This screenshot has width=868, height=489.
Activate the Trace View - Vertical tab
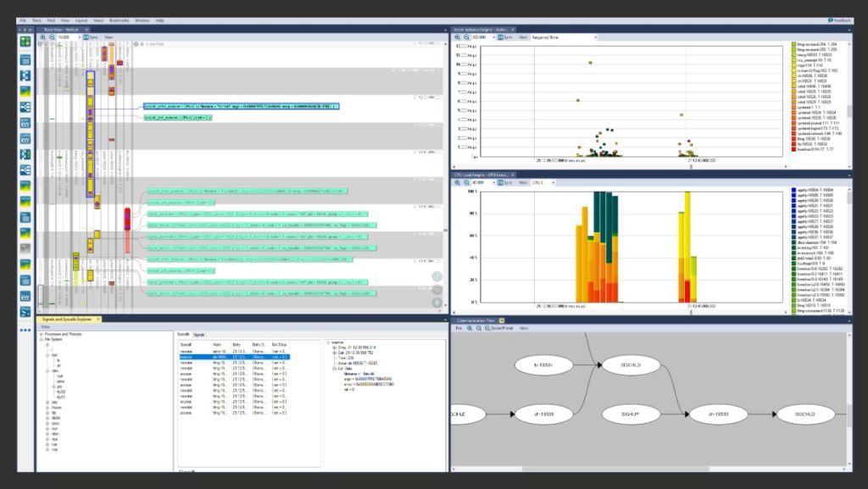tap(61, 30)
